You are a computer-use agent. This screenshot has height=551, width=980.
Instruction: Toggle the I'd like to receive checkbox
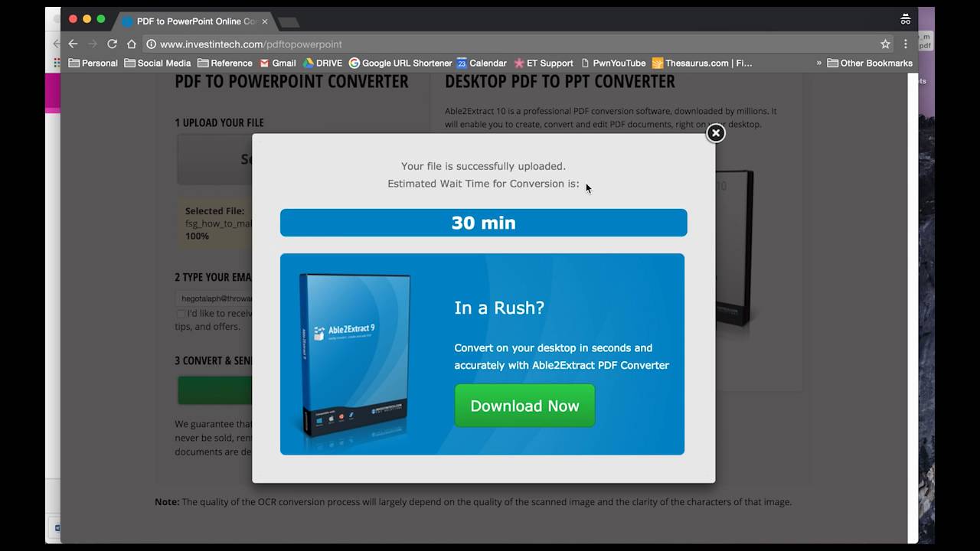pyautogui.click(x=180, y=314)
